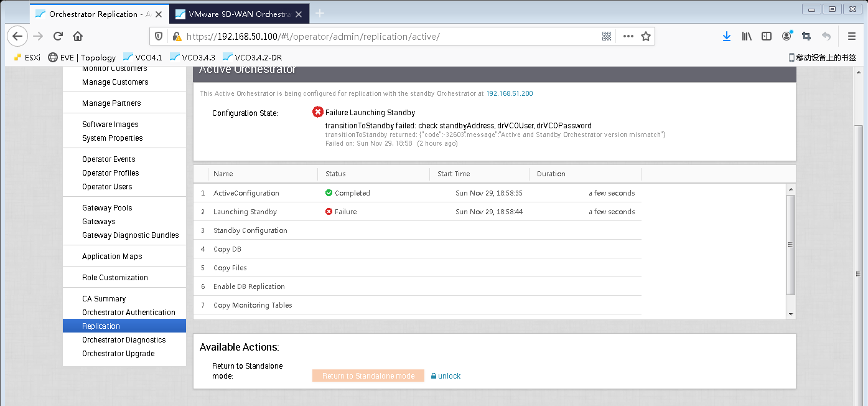Open the mobile device bookmarks folder

point(823,57)
